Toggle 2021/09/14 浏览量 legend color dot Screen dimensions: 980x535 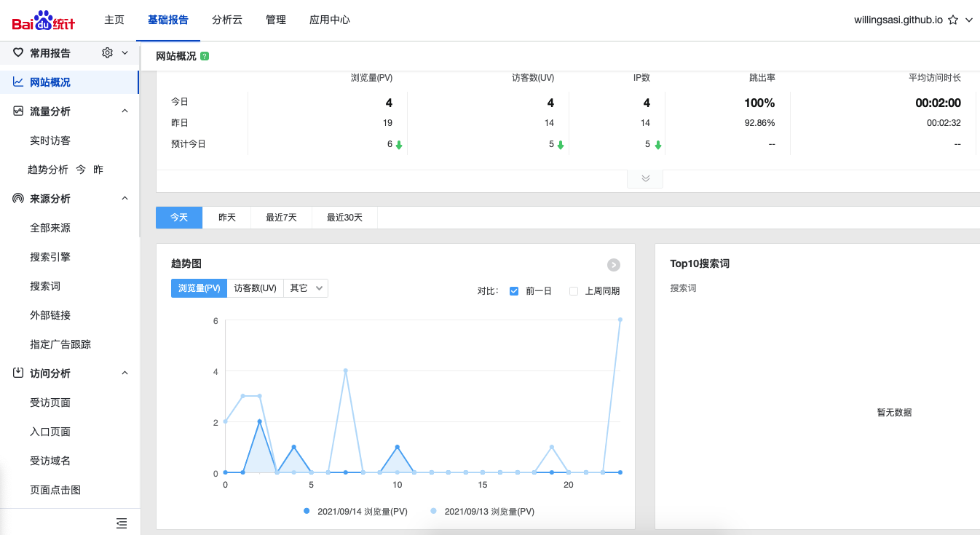308,512
